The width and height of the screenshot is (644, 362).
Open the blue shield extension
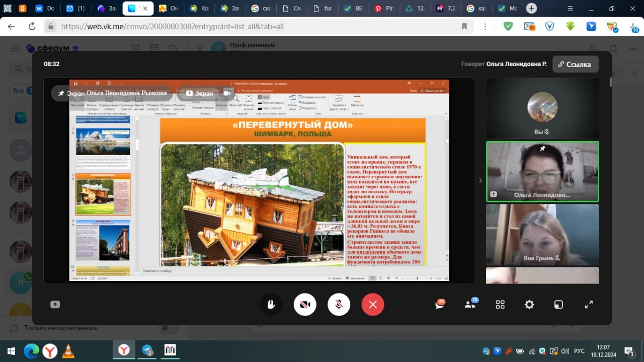pyautogui.click(x=549, y=26)
